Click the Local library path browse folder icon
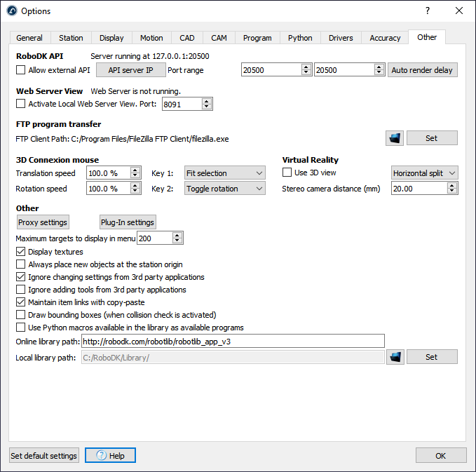 (395, 357)
